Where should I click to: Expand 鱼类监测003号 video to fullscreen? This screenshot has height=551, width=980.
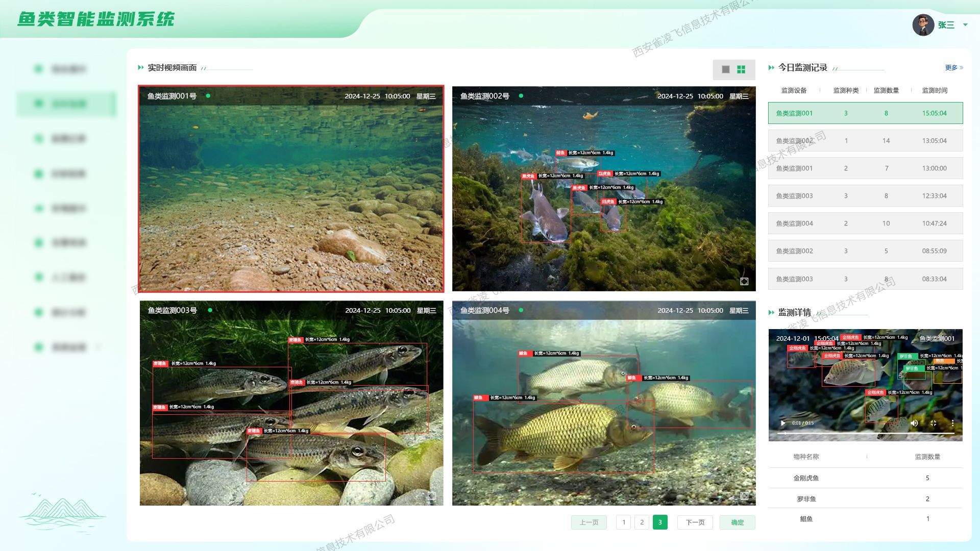pyautogui.click(x=431, y=496)
